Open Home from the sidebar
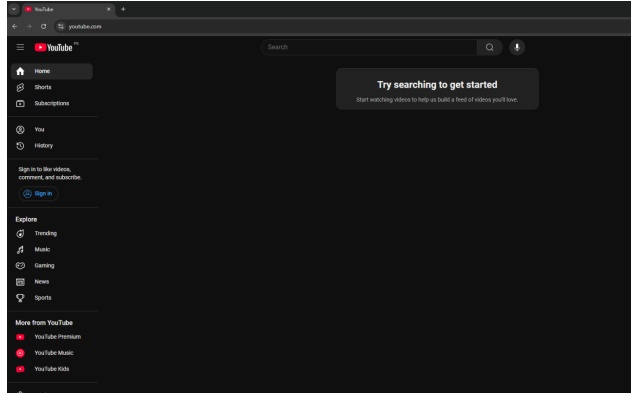This screenshot has height=395, width=643. 52,71
